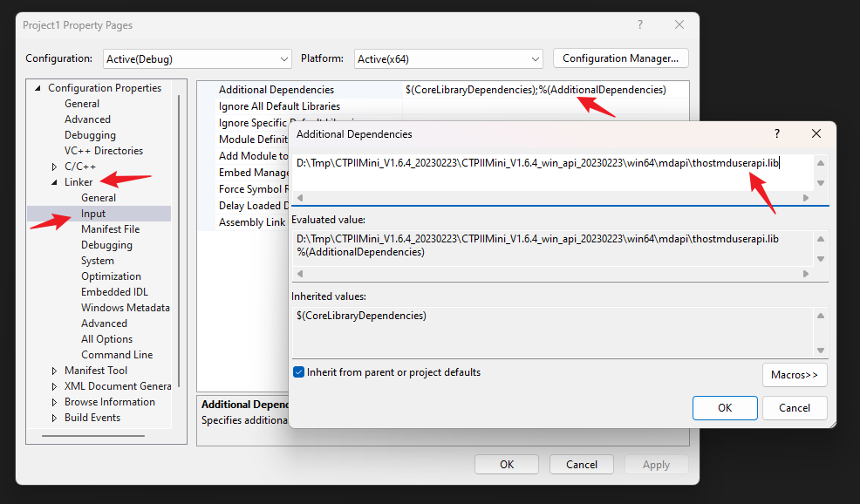Click the property tree vertical scrollbar
860x504 pixels.
(179, 242)
